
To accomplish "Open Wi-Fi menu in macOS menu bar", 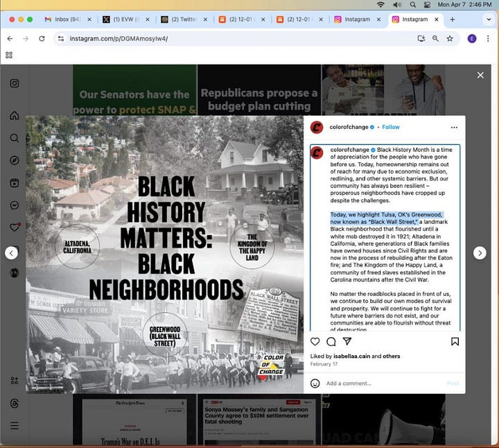I will [380, 4].
